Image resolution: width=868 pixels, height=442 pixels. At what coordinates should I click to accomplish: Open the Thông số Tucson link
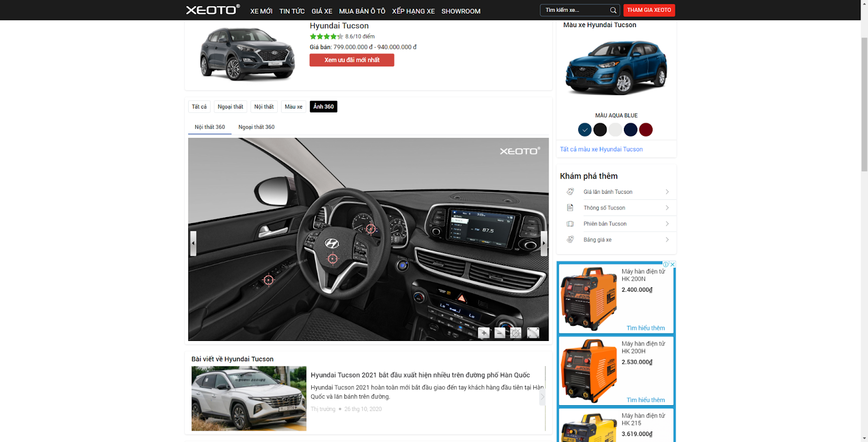(604, 208)
